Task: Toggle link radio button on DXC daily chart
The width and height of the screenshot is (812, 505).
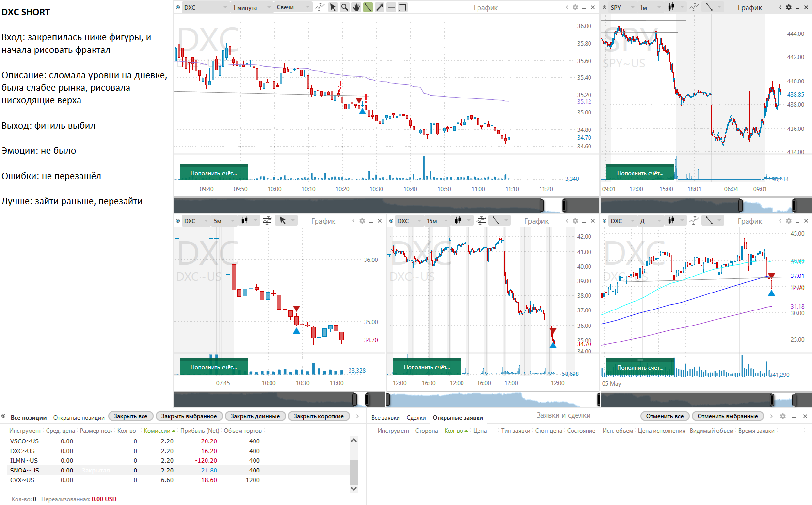Action: [605, 221]
